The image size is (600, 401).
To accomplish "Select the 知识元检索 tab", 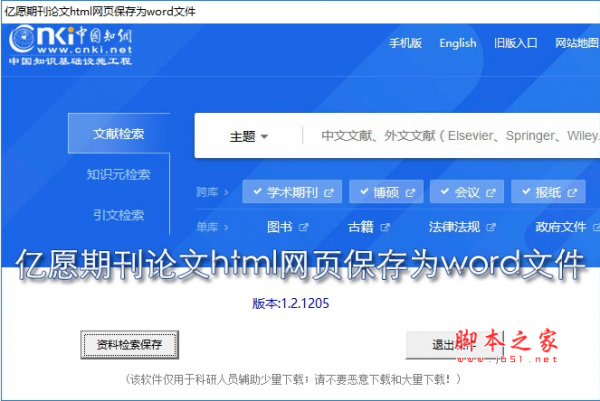I will (x=119, y=174).
